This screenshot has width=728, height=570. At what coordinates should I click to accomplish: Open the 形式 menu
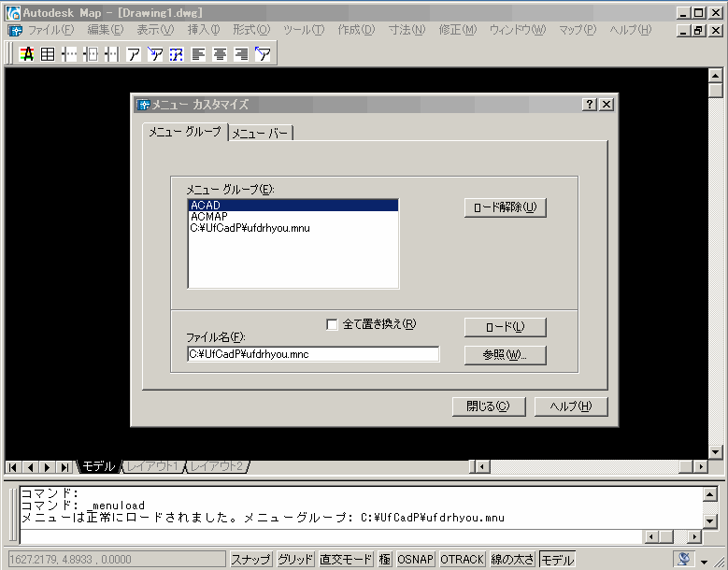click(x=251, y=30)
